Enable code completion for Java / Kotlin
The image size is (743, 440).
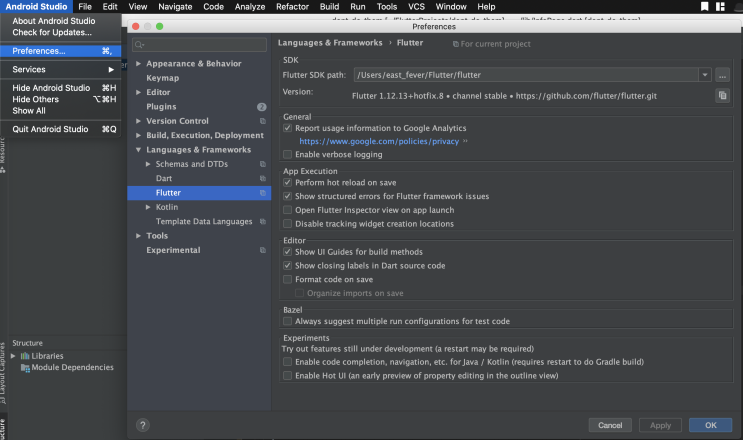[x=287, y=362]
